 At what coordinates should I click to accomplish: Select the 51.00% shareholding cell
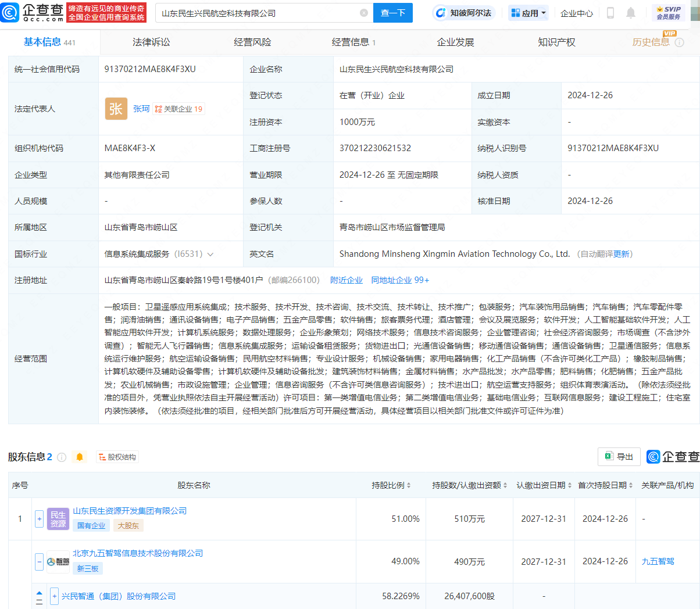click(405, 519)
